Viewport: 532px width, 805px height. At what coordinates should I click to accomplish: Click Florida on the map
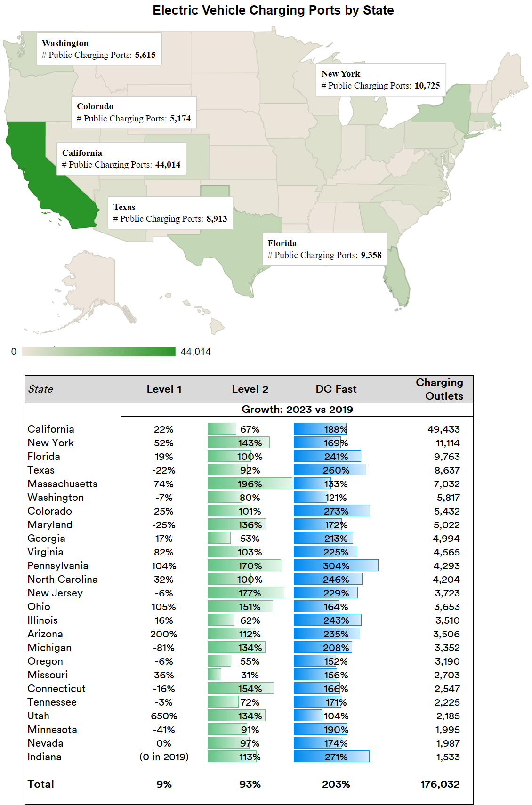[x=398, y=282]
